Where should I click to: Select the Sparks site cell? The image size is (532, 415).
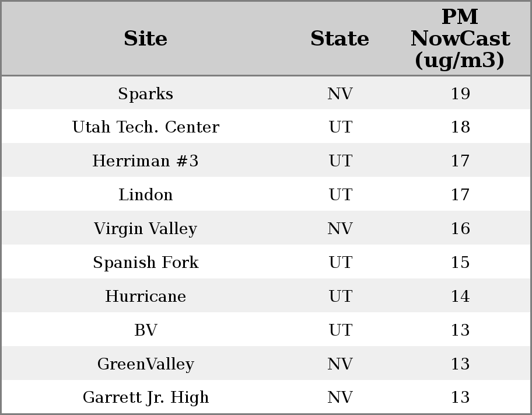click(145, 93)
